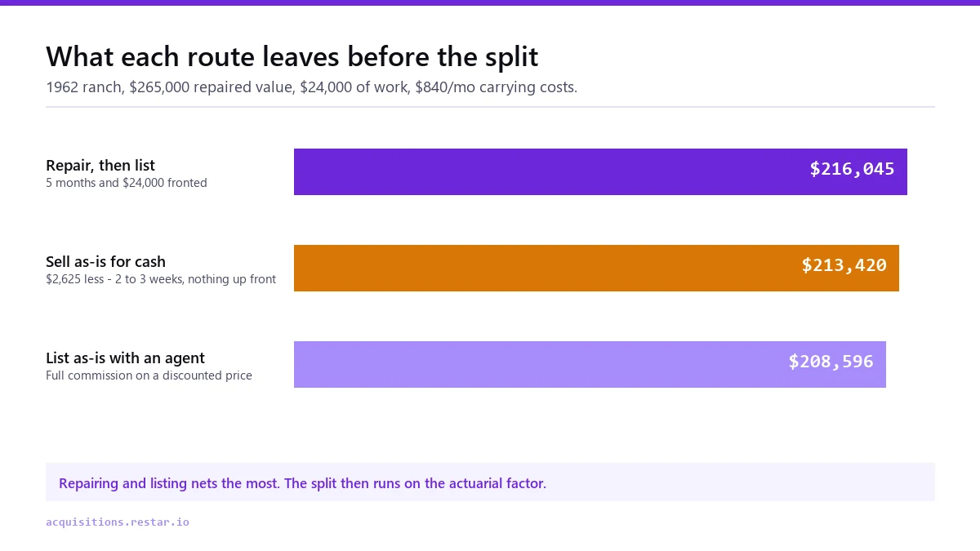Click 'Full commission on a discounted price' caption

149,375
